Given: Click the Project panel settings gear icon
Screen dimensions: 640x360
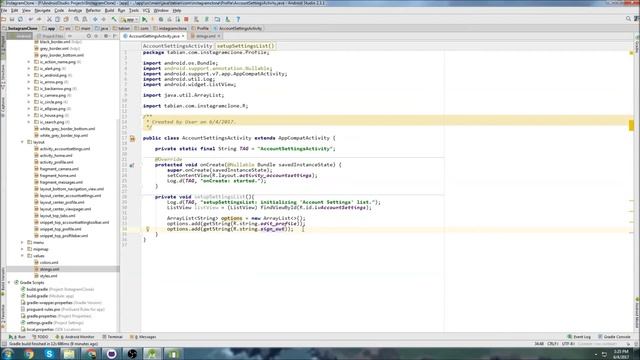Looking at the screenshot, I should pyautogui.click(x=106, y=36).
